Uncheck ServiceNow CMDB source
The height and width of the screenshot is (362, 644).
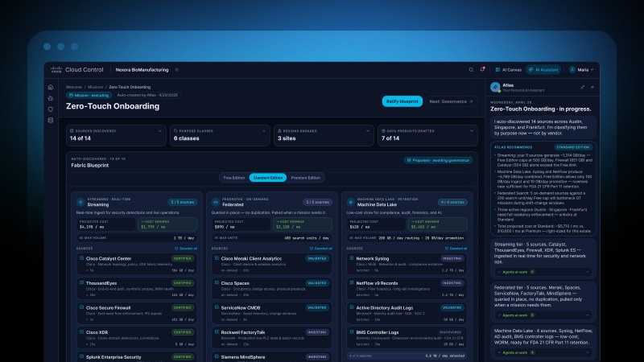coord(217,307)
